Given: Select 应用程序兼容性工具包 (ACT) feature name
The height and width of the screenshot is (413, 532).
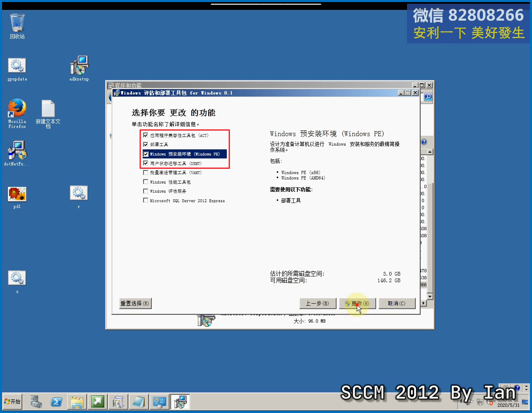Looking at the screenshot, I should coord(179,135).
